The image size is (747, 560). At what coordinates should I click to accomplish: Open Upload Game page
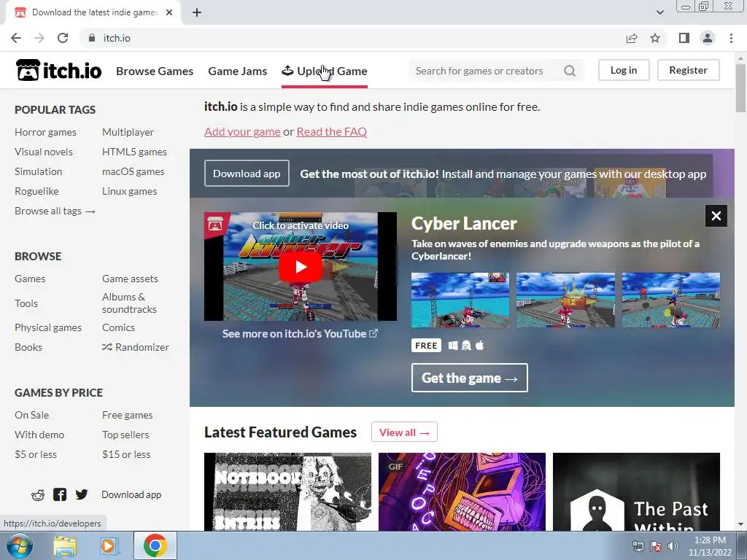325,71
